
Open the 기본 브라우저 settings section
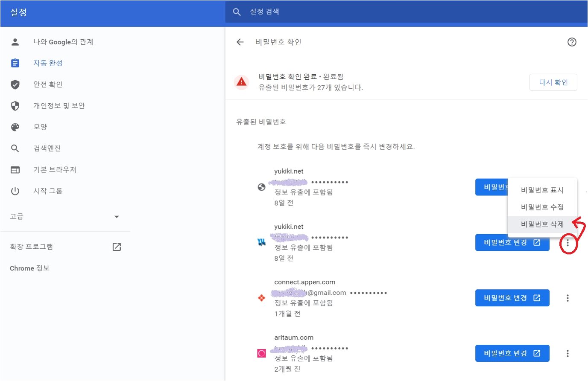coord(55,170)
